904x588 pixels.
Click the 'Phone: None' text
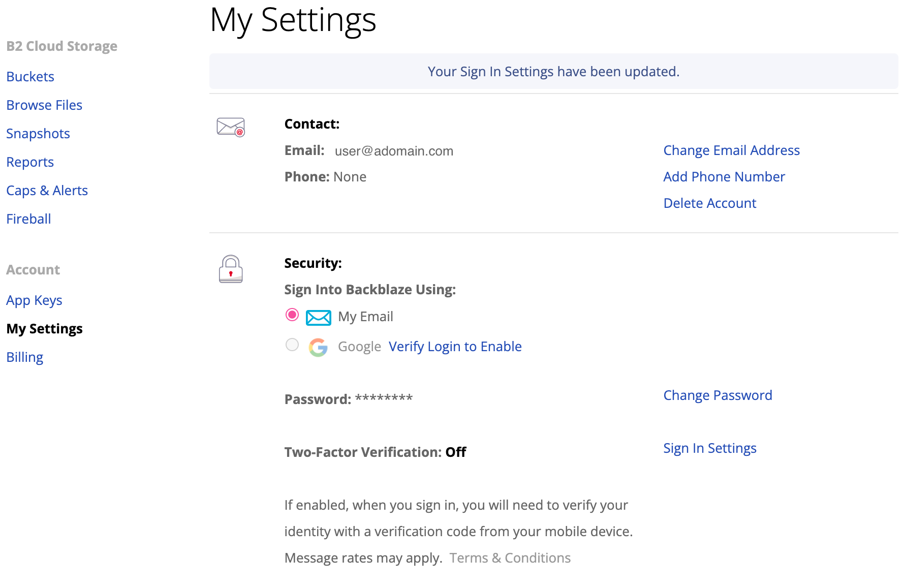(325, 177)
